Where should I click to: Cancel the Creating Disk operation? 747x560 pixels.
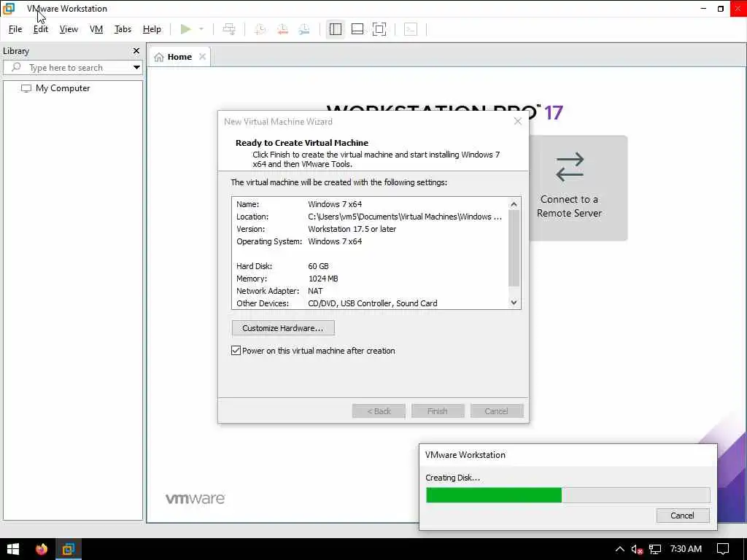tap(682, 516)
